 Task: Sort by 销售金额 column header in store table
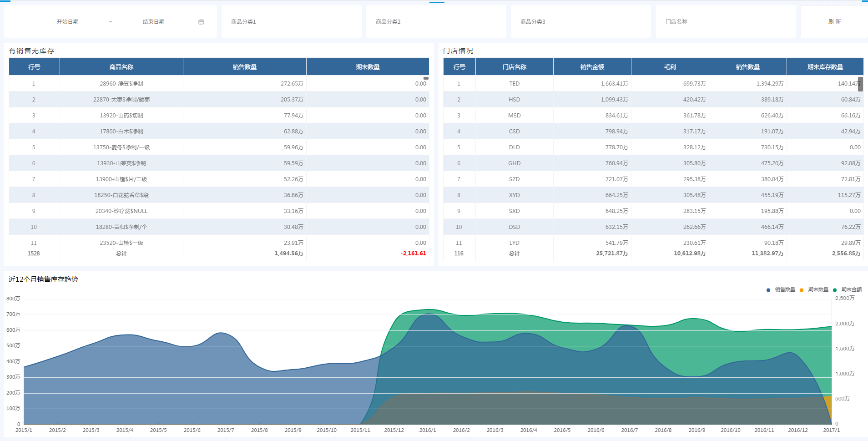click(x=592, y=67)
